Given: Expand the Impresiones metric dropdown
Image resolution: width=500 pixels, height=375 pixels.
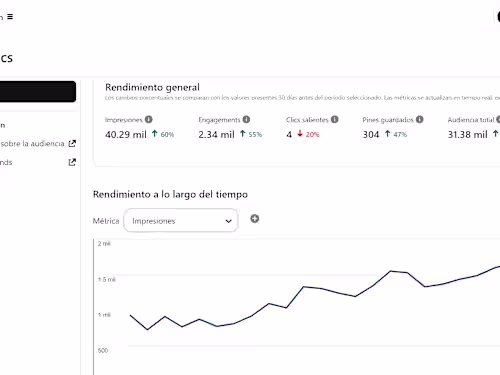Looking at the screenshot, I should point(181,220).
